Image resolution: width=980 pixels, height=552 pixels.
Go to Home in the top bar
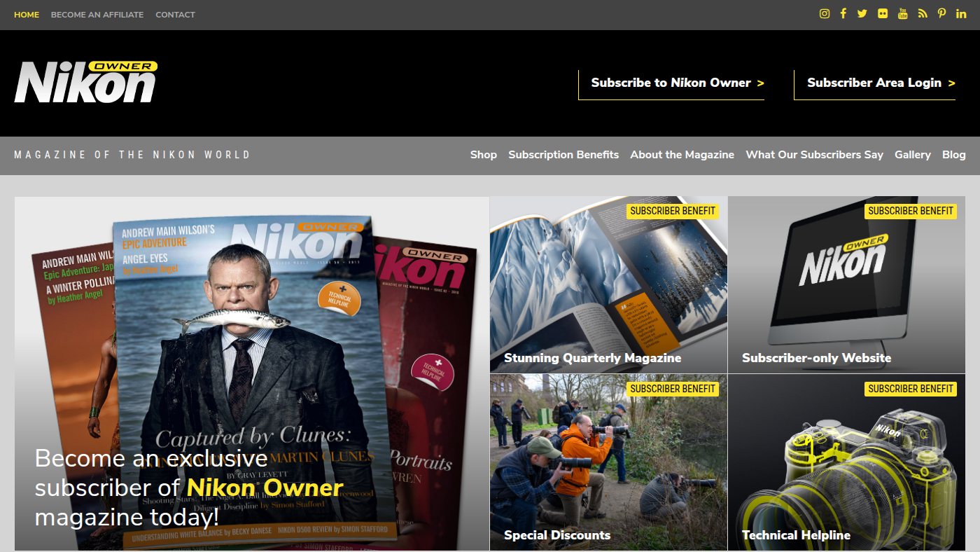[27, 15]
